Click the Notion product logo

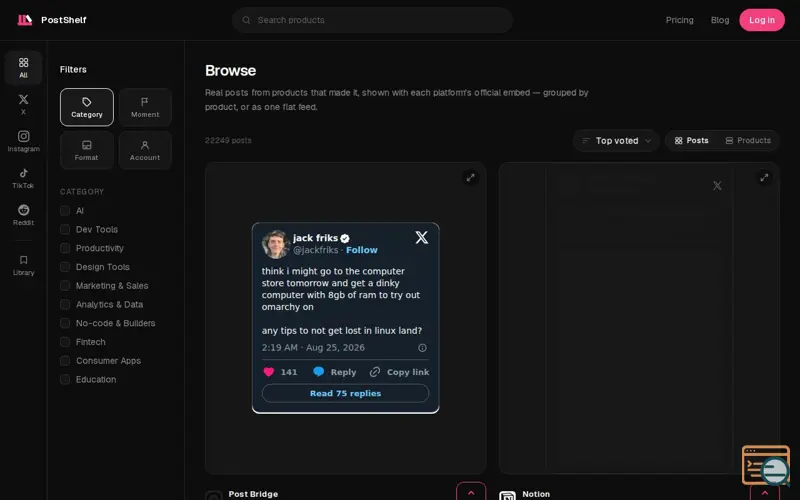pos(507,496)
